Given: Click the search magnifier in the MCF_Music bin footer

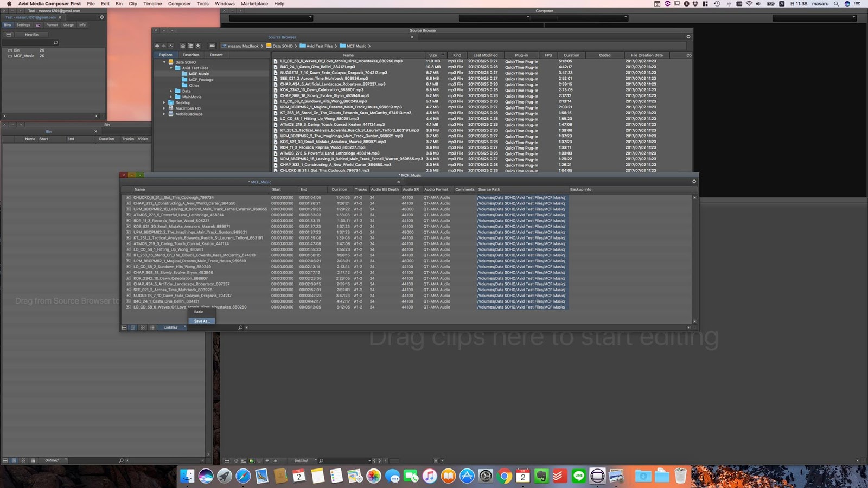Looking at the screenshot, I should point(240,328).
